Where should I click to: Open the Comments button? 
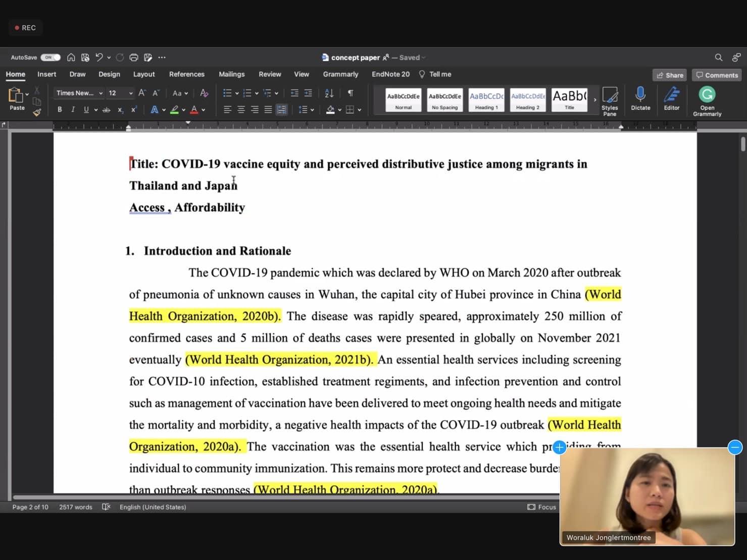tap(717, 75)
